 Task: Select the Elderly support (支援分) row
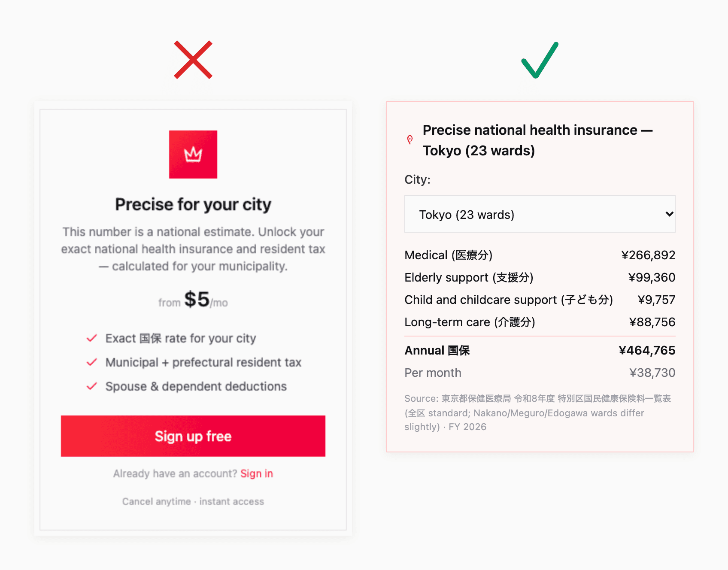pos(540,277)
